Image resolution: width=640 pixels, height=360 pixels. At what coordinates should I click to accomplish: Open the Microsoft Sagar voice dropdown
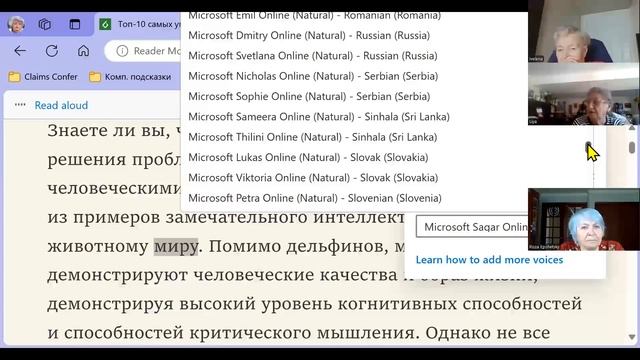(x=472, y=227)
